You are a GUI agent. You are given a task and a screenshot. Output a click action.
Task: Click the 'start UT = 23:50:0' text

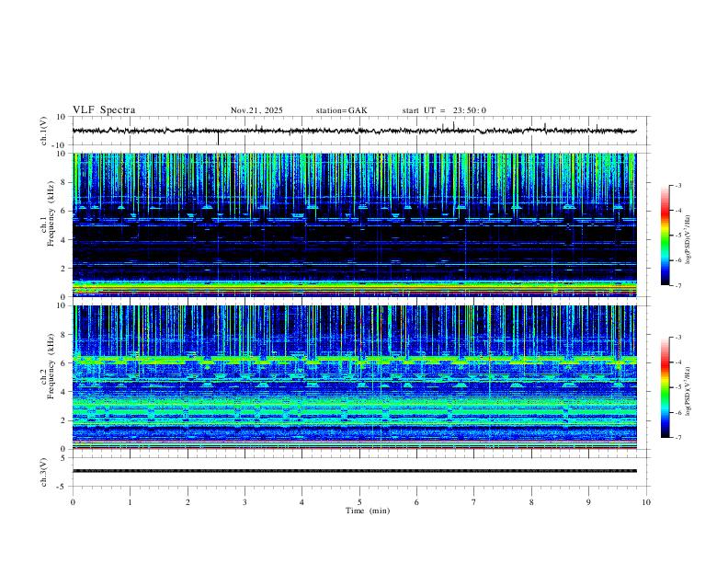pyautogui.click(x=444, y=110)
